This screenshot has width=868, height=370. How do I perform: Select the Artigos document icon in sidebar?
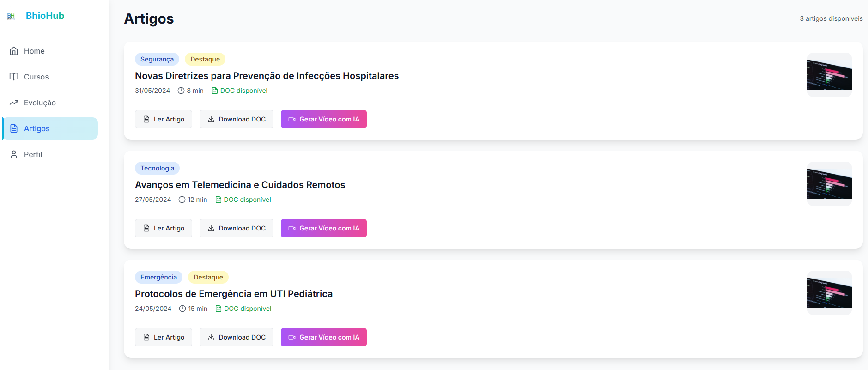click(x=14, y=128)
